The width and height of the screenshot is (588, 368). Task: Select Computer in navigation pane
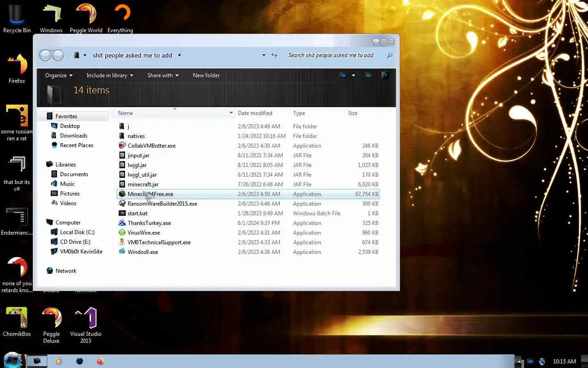(68, 223)
